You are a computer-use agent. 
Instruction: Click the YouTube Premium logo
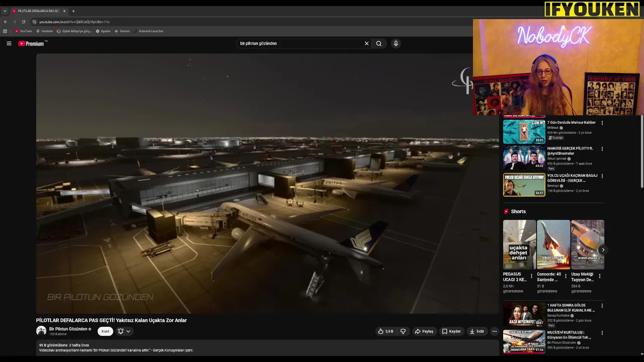coord(32,43)
